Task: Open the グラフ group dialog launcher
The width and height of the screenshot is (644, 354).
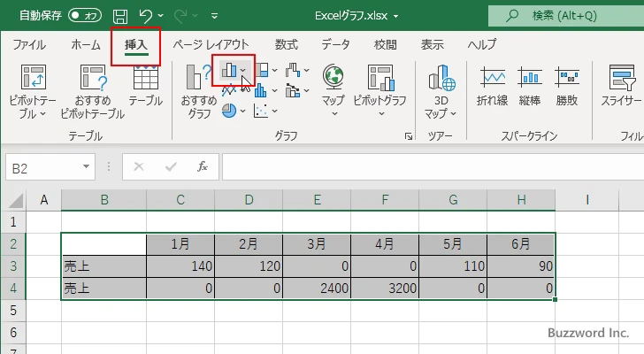Action: pyautogui.click(x=409, y=136)
